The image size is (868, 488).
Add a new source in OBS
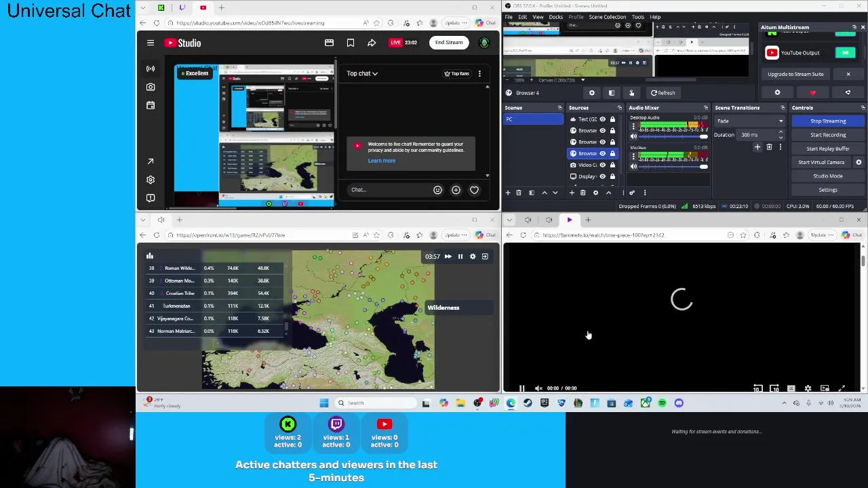click(572, 192)
